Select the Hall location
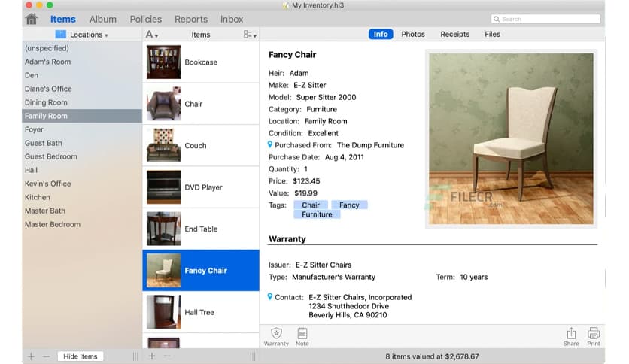Image resolution: width=629 pixels, height=364 pixels. [82, 171]
